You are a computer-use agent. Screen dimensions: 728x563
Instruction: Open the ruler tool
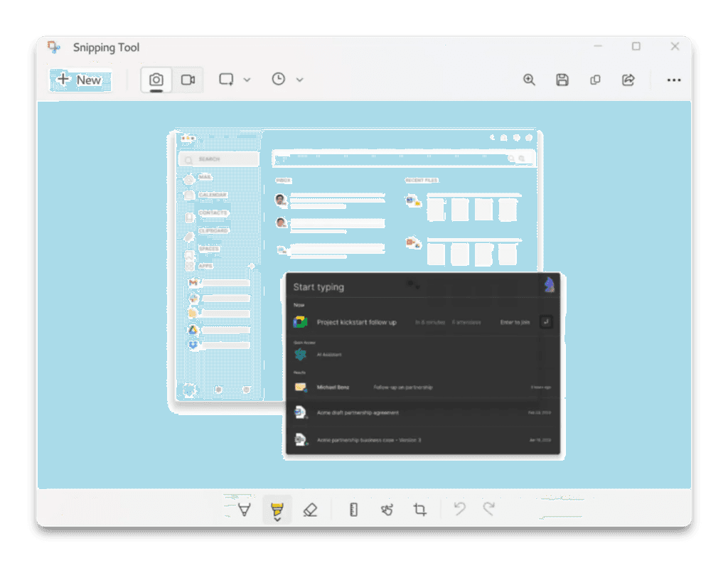[353, 509]
